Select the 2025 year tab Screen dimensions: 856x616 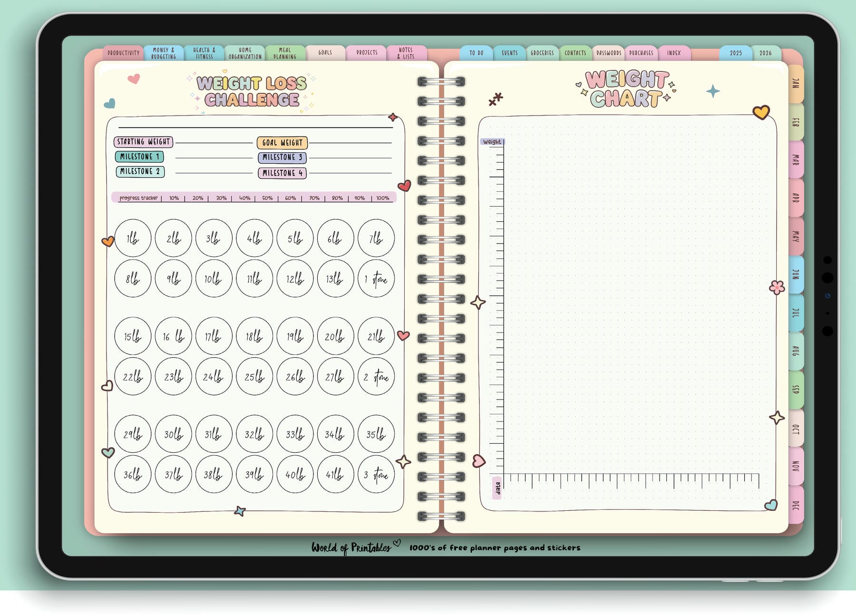coord(736,53)
